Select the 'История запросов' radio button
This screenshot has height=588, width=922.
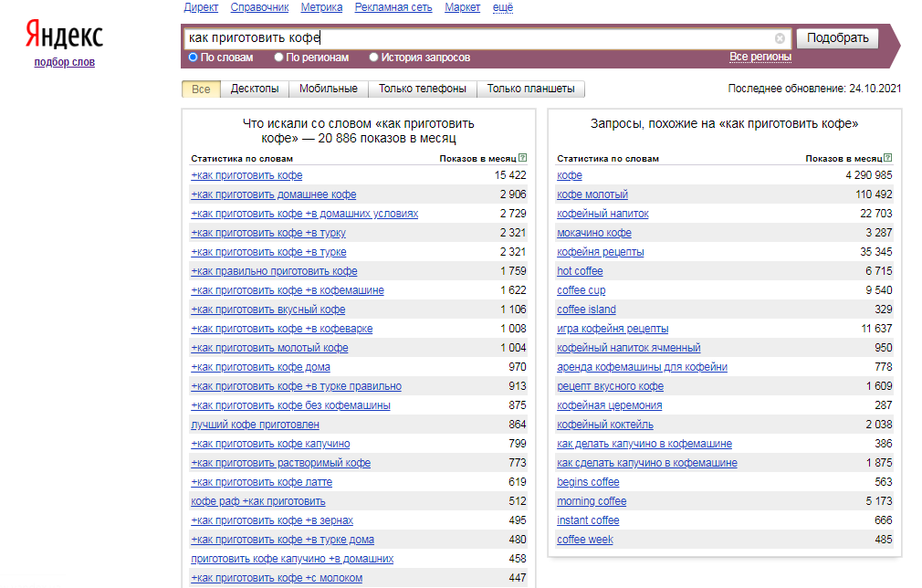[373, 57]
